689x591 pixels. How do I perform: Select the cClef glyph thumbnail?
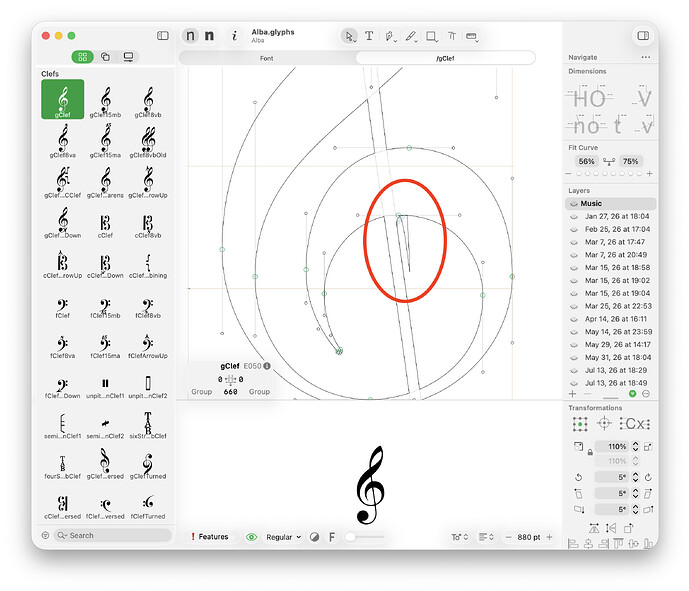105,226
